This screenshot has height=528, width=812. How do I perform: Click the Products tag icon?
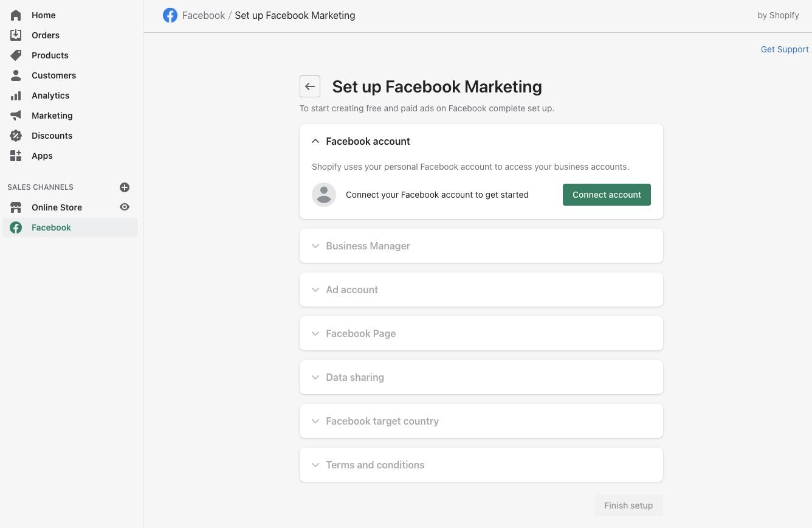[16, 55]
